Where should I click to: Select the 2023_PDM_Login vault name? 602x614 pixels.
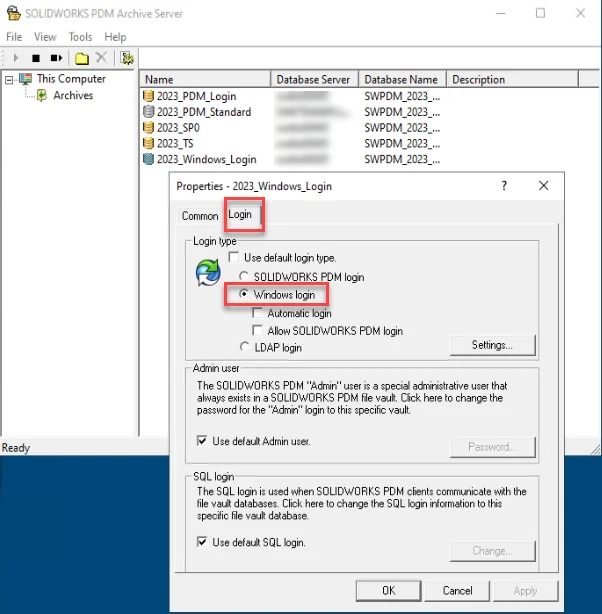click(197, 96)
